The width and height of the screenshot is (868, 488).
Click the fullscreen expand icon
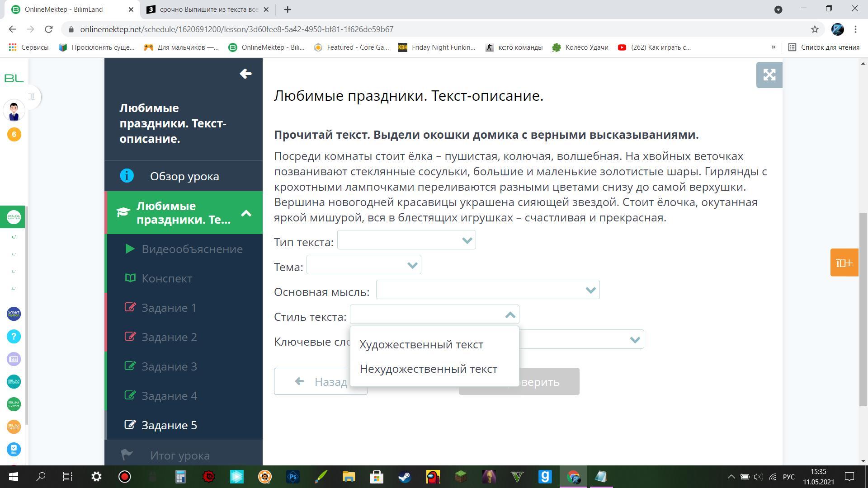coord(769,75)
